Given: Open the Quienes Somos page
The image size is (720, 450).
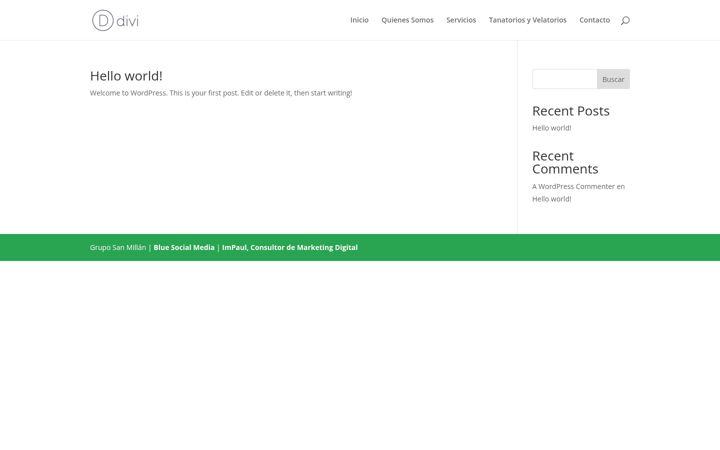Looking at the screenshot, I should coord(407,20).
